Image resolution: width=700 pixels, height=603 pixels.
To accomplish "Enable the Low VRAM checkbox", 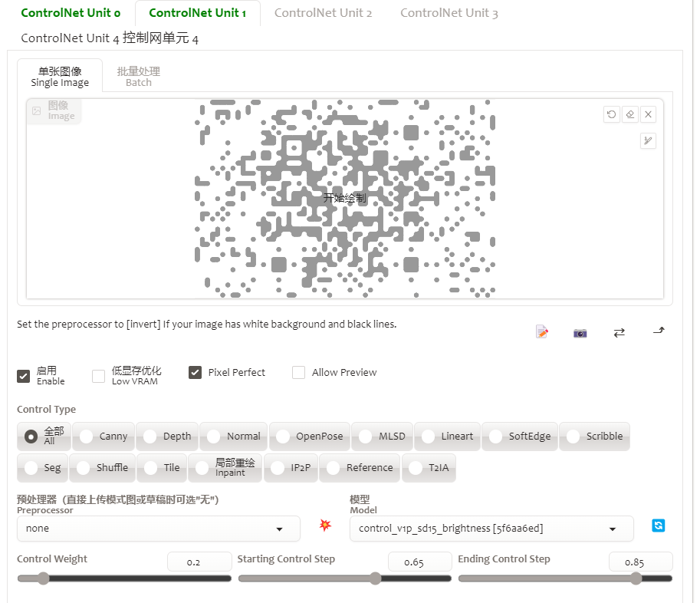I will (x=98, y=376).
